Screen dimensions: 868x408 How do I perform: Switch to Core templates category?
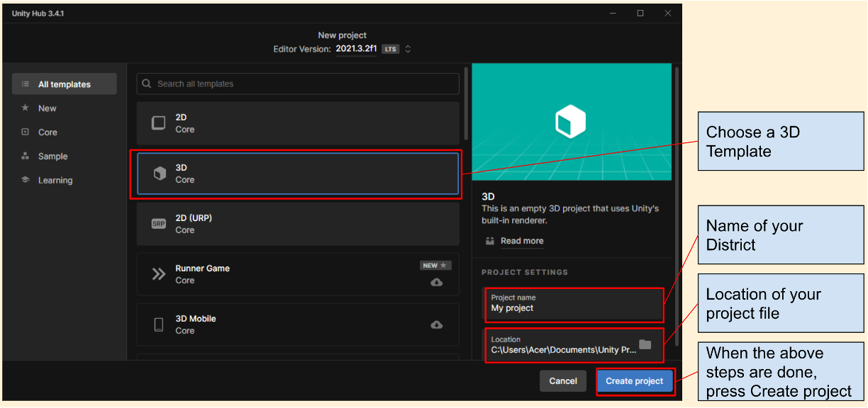[48, 132]
